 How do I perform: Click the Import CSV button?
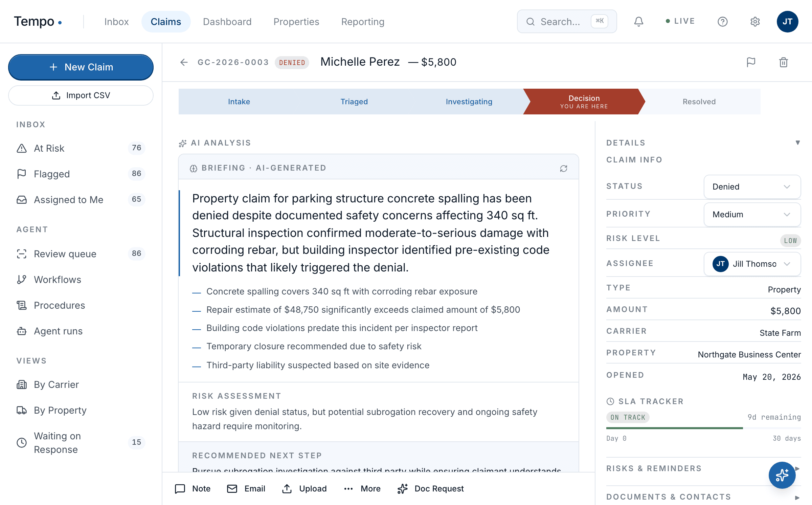pyautogui.click(x=81, y=95)
